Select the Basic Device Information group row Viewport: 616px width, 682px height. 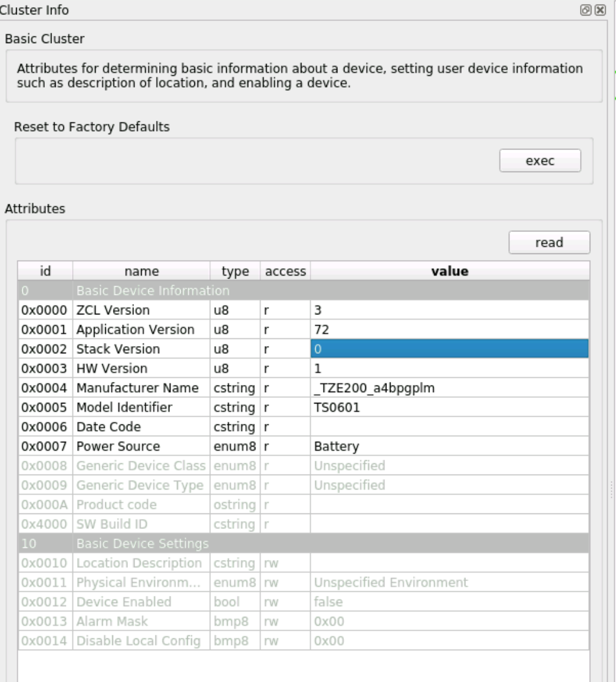click(303, 290)
